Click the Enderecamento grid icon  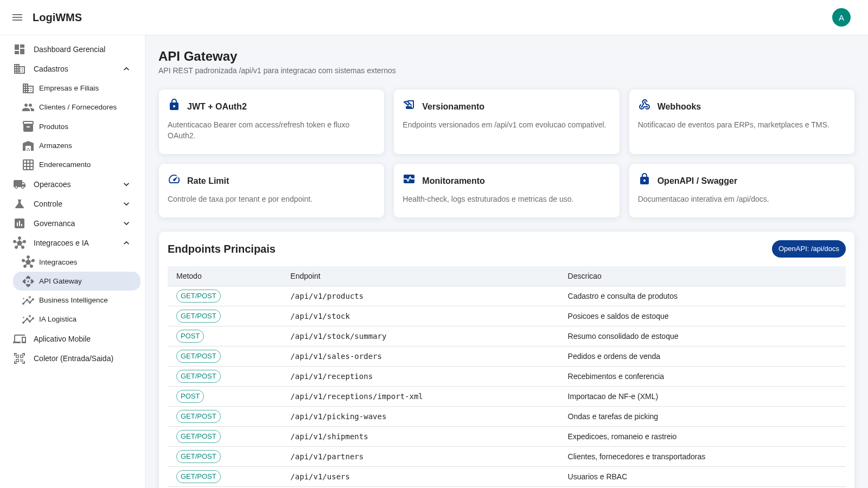pos(28,165)
